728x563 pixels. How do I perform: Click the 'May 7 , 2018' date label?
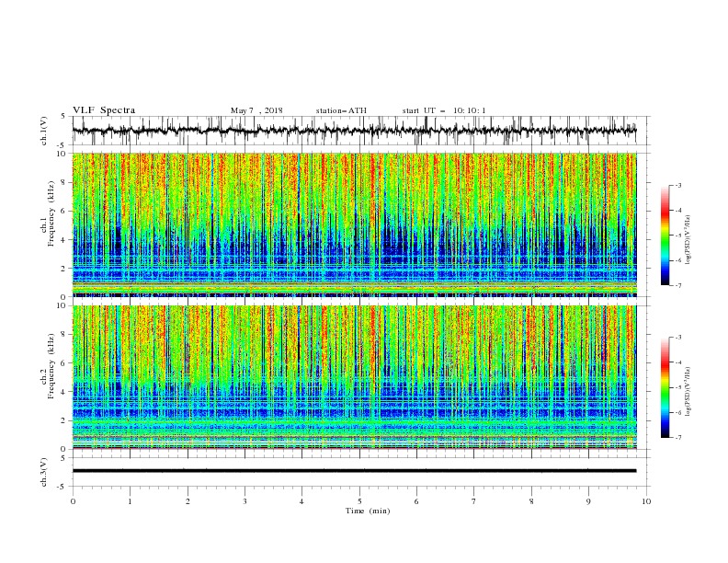[256, 110]
